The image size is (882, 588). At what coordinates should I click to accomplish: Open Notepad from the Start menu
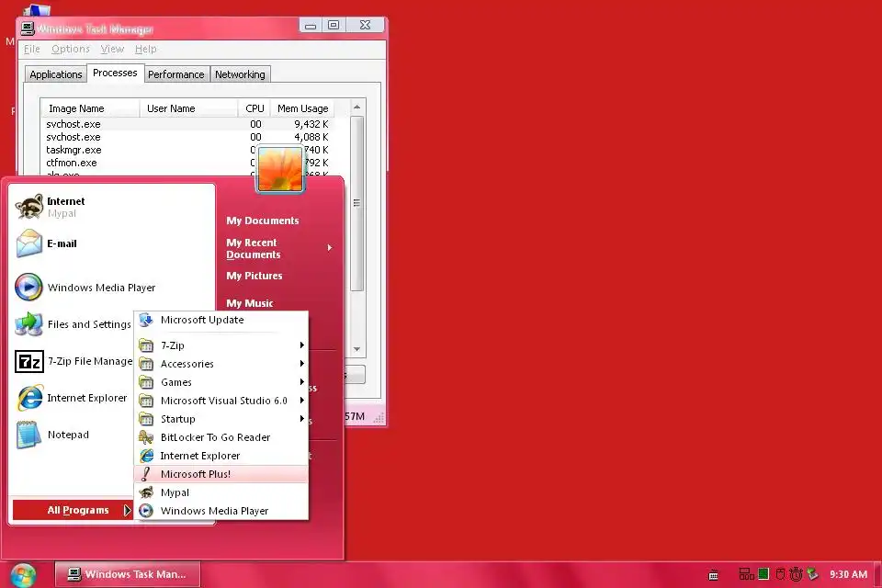(73, 435)
